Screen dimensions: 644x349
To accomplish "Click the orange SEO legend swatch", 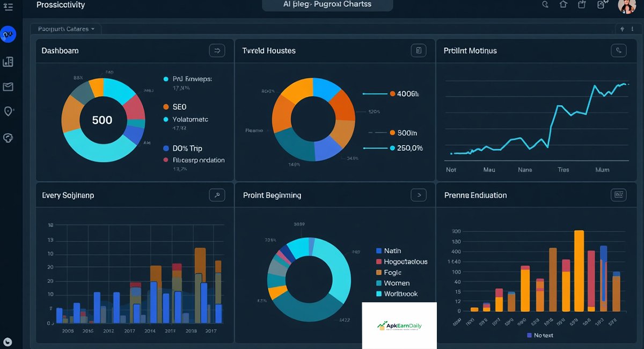I will coord(166,107).
